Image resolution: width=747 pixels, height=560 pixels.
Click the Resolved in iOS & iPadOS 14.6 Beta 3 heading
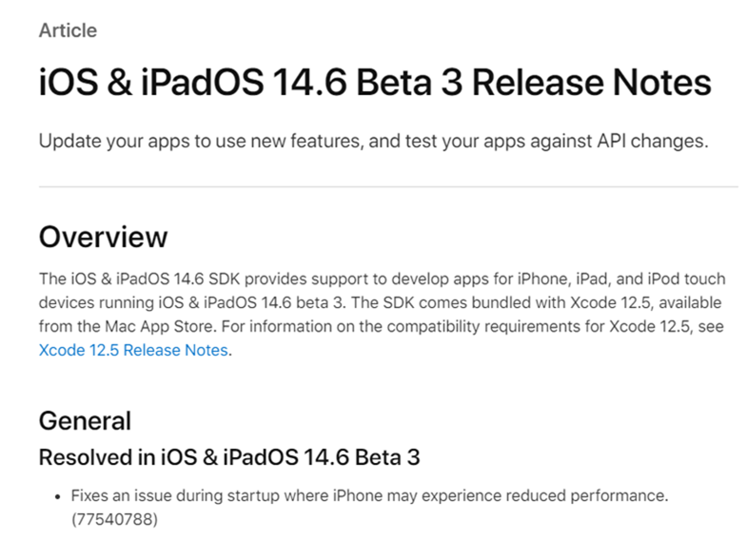pos(229,457)
